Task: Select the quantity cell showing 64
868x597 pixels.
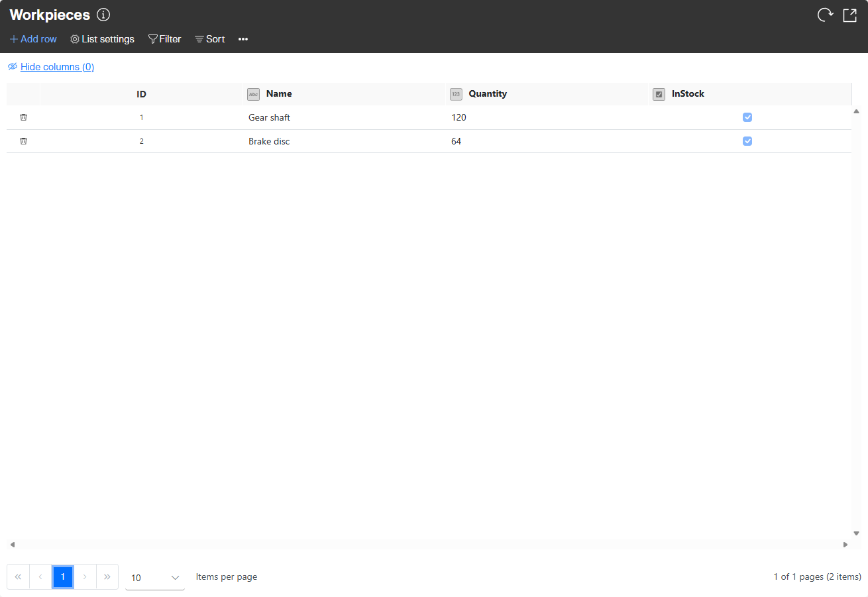Action: pos(547,141)
